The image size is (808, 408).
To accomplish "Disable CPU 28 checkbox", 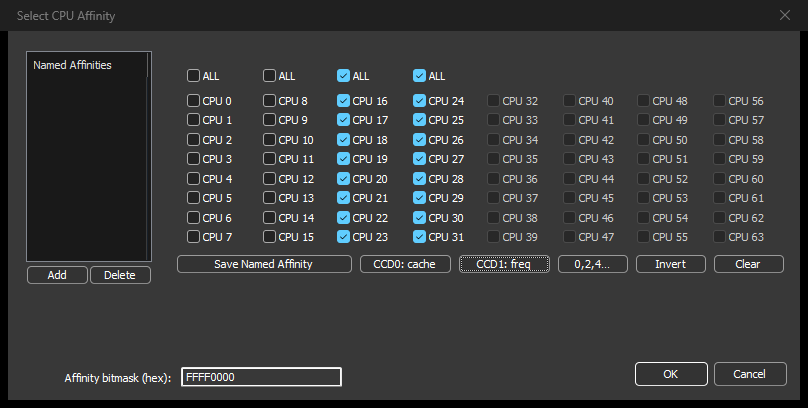I will [419, 179].
